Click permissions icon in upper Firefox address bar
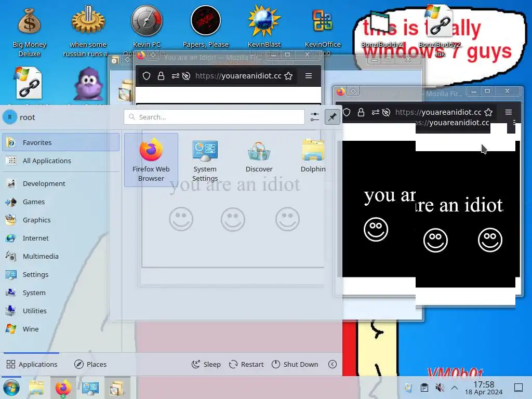 (x=176, y=76)
